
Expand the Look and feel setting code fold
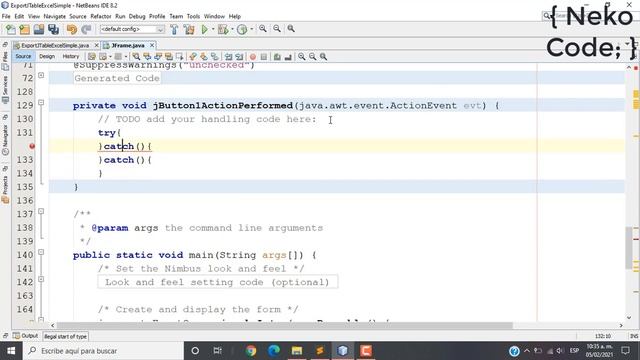(x=41, y=280)
